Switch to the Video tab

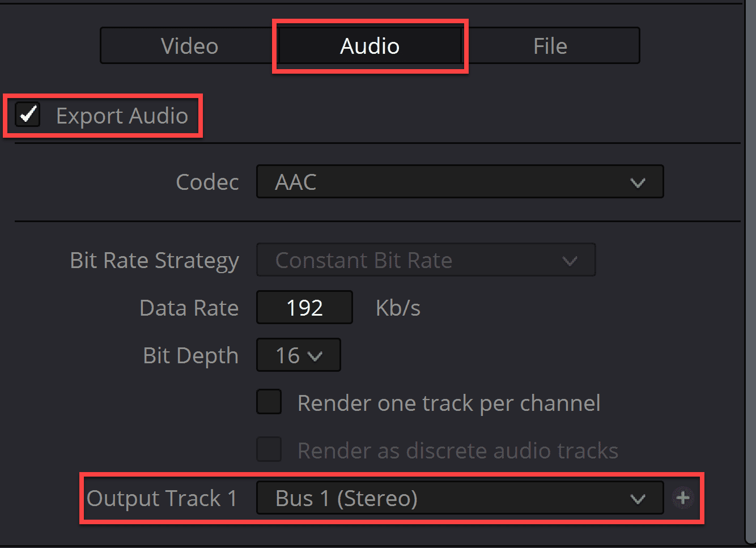point(189,46)
